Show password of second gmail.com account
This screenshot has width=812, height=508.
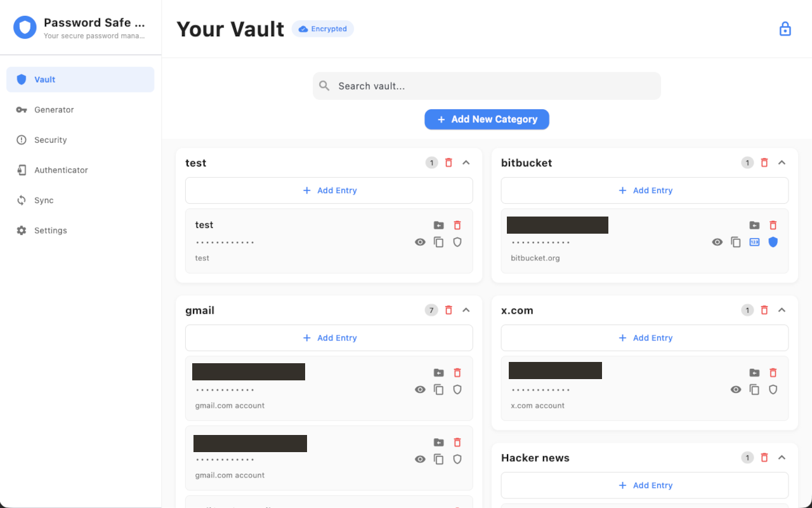click(x=420, y=459)
